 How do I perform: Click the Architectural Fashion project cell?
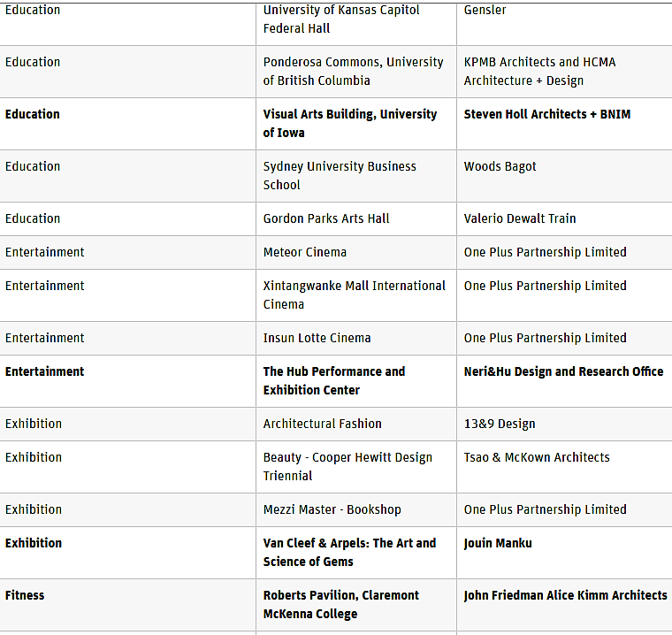pyautogui.click(x=356, y=424)
